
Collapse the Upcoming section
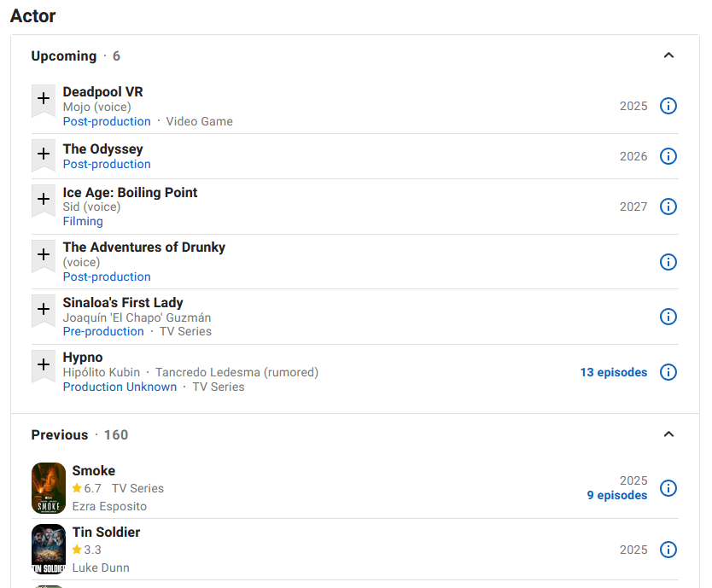[668, 55]
